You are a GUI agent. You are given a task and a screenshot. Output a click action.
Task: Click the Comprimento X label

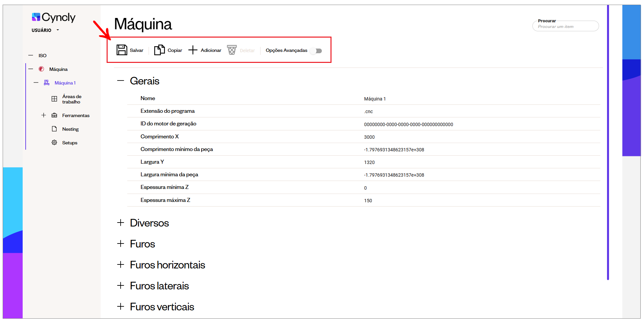(160, 136)
